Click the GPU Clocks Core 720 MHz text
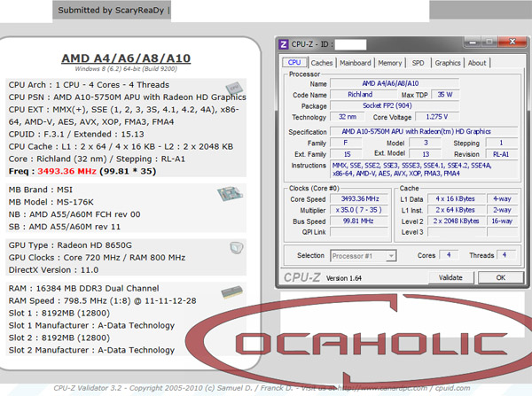This screenshot has height=396, width=532. (97, 258)
